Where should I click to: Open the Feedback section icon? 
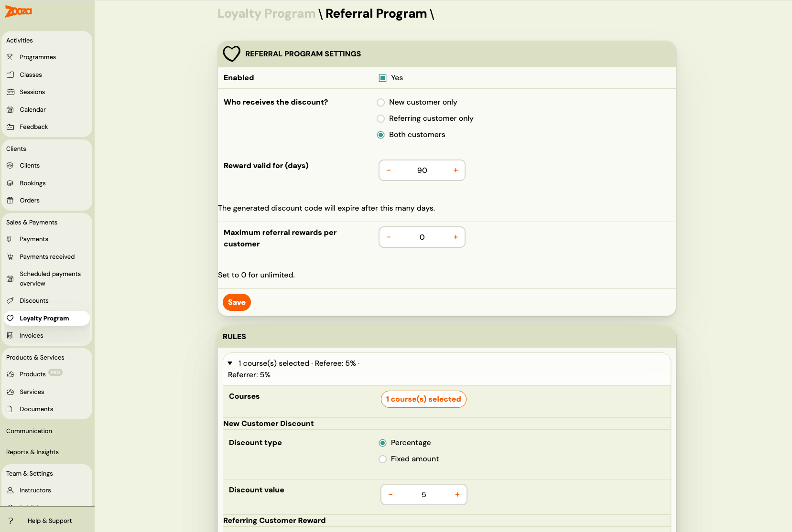(11, 127)
